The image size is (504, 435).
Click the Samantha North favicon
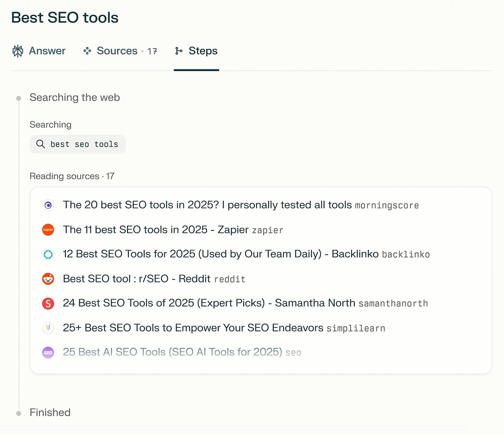coord(48,303)
